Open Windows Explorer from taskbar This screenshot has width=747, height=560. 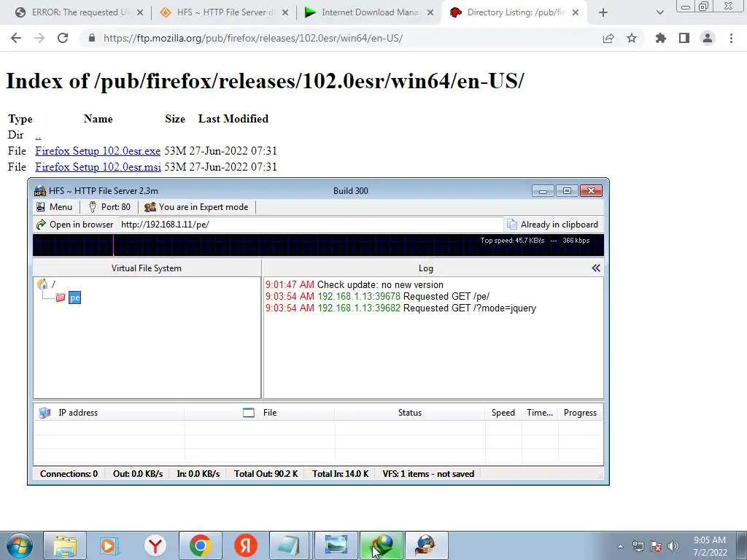tap(65, 545)
